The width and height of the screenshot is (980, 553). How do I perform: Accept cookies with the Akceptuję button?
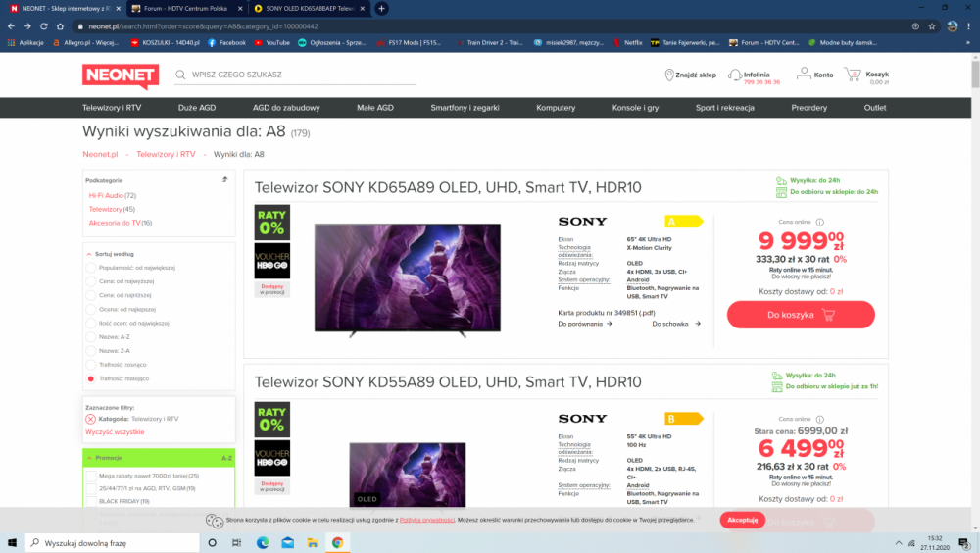click(x=743, y=520)
